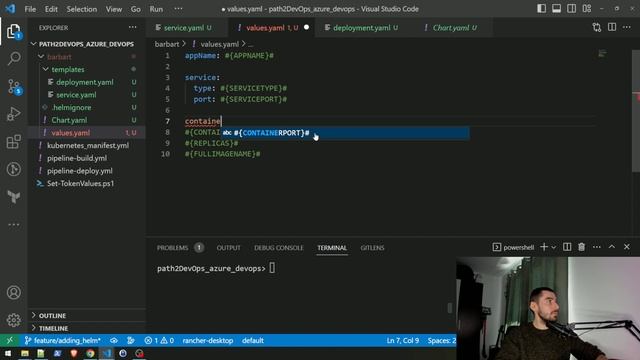
Task: Open pipeline-build.yml in explorer
Action: tap(77, 158)
